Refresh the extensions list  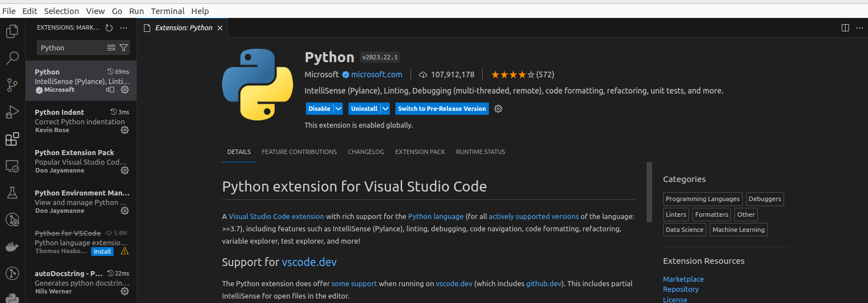[109, 27]
